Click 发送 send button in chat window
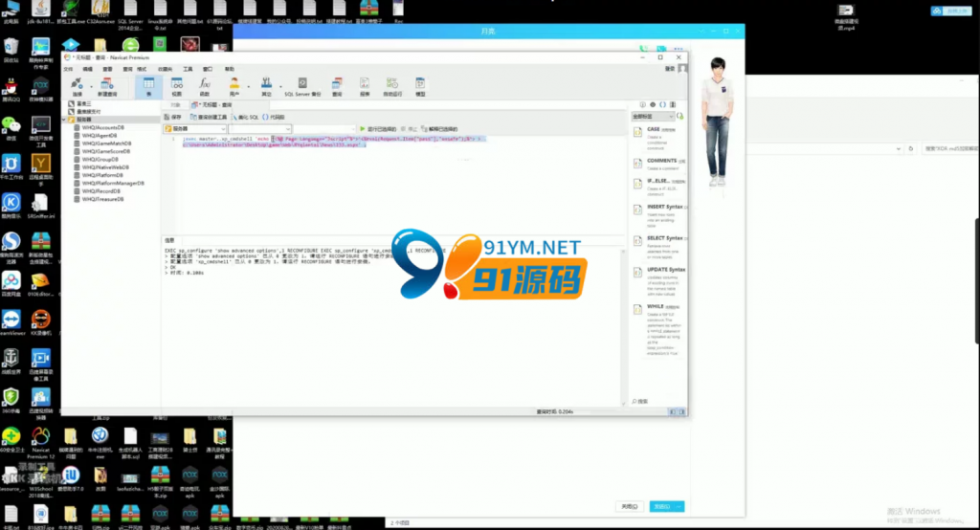980x530 pixels. 662,506
